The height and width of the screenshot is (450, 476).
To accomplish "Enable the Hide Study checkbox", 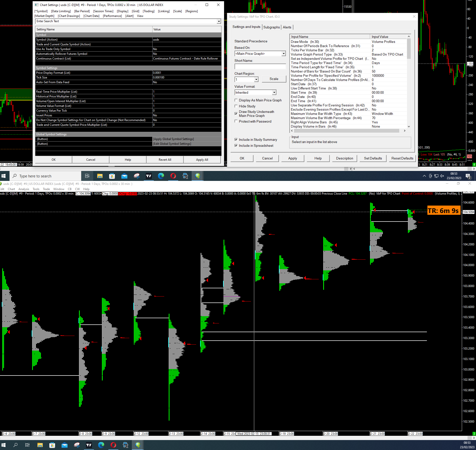I will [x=236, y=106].
